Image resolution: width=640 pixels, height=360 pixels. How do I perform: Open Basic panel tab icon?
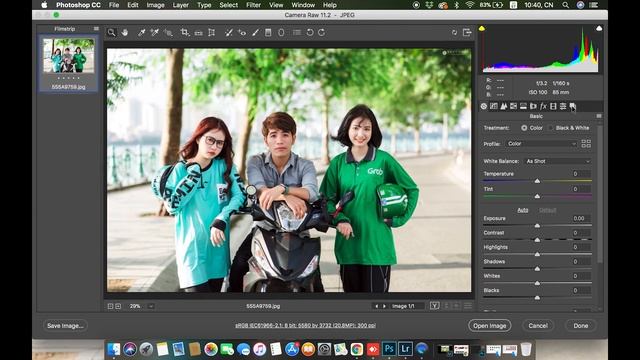tap(484, 106)
